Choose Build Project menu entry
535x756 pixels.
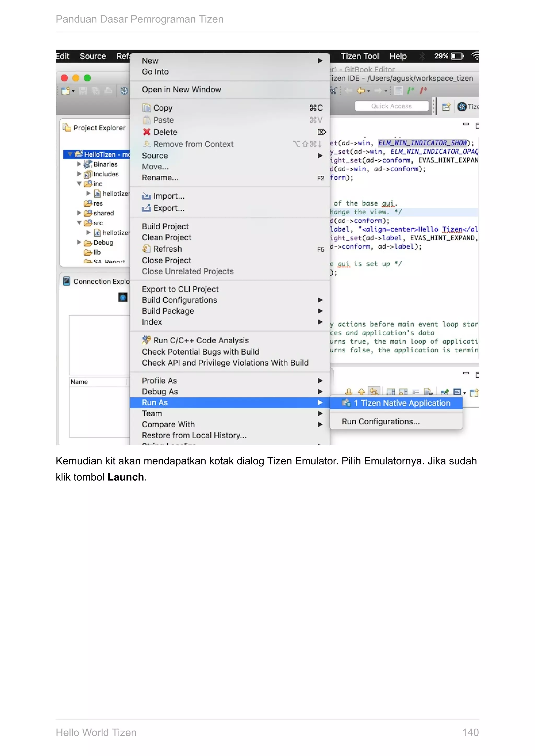tap(230, 227)
